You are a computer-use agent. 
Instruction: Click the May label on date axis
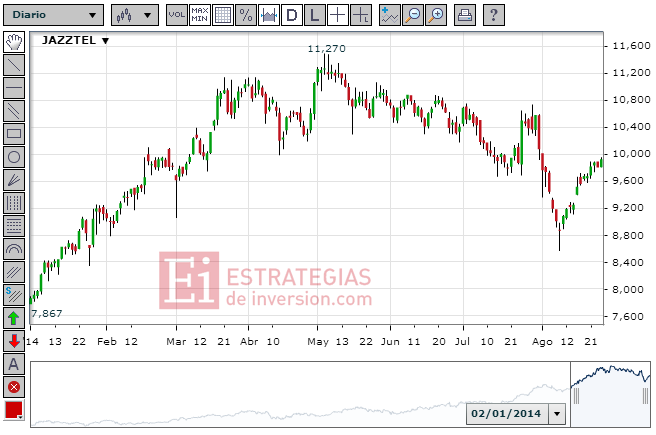318,342
